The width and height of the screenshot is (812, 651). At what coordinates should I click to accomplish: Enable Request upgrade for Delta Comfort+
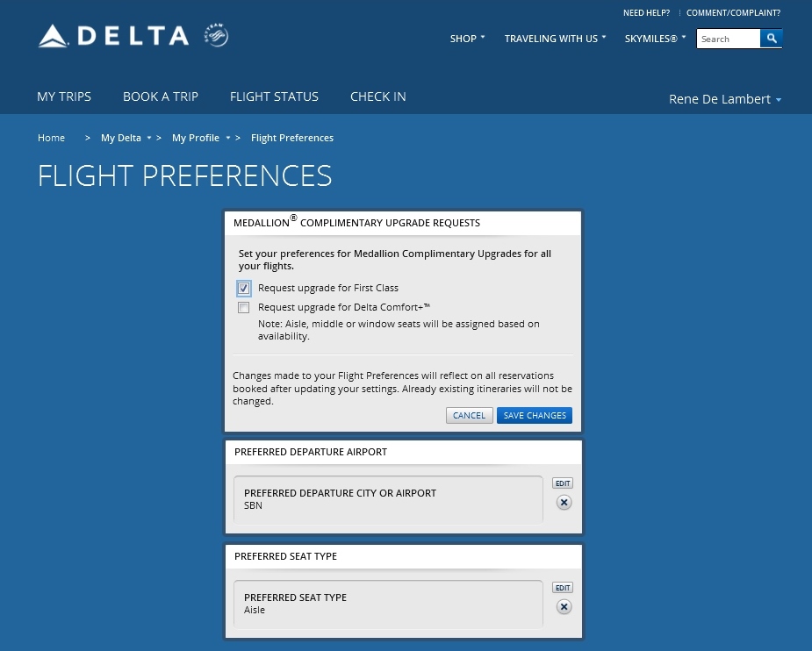pos(243,307)
